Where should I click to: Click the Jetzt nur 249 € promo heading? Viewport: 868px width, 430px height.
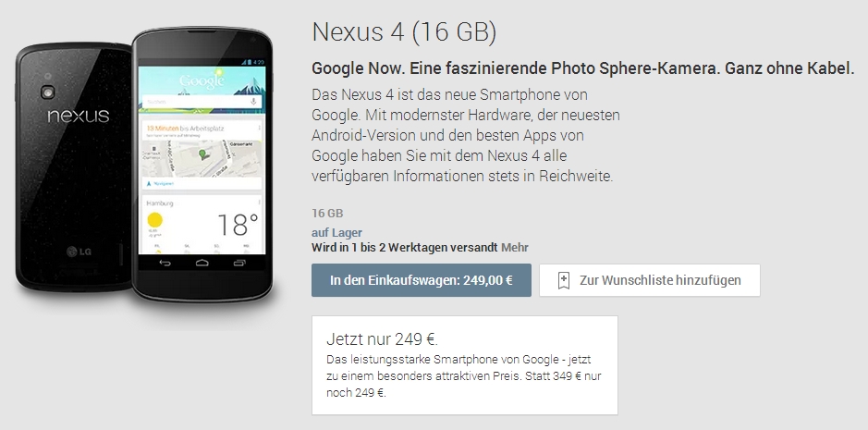tap(382, 339)
